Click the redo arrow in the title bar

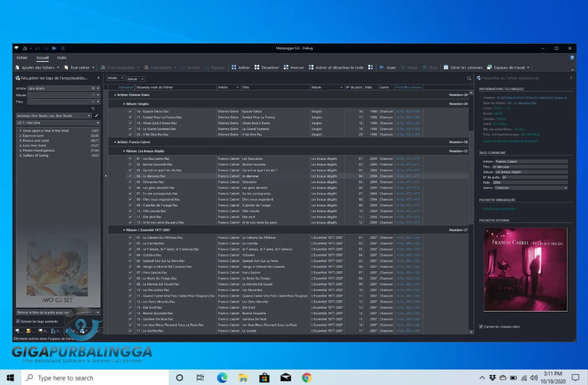pos(46,48)
